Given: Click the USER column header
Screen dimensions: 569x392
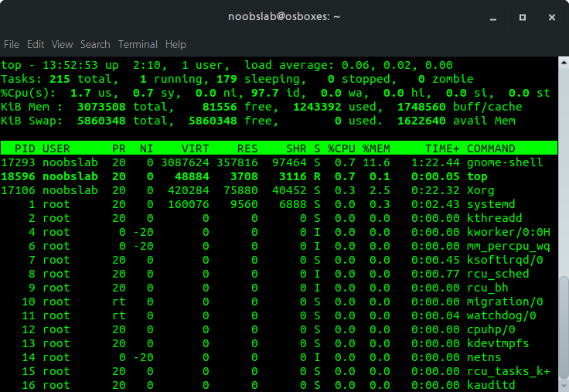Looking at the screenshot, I should [x=56, y=148].
